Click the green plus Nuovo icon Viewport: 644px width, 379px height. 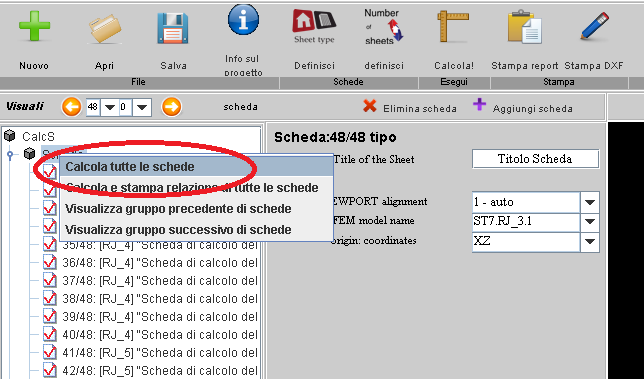34,26
